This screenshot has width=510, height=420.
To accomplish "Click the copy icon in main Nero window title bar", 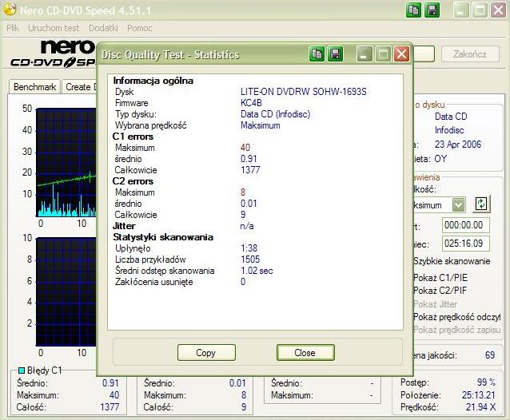I will [414, 10].
